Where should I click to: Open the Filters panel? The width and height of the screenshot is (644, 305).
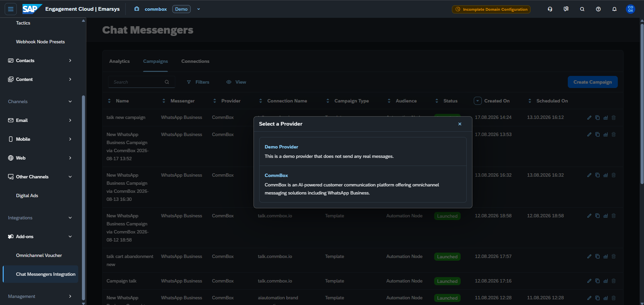pos(198,82)
